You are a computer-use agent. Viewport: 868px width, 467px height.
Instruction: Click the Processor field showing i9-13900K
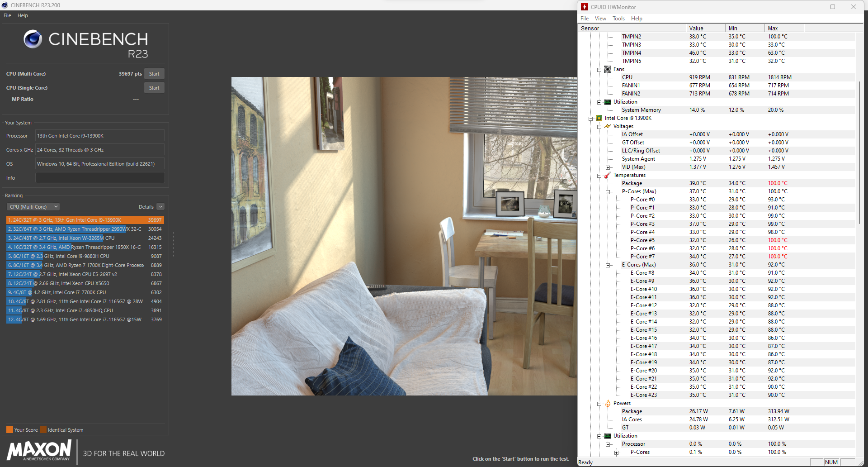tap(100, 136)
